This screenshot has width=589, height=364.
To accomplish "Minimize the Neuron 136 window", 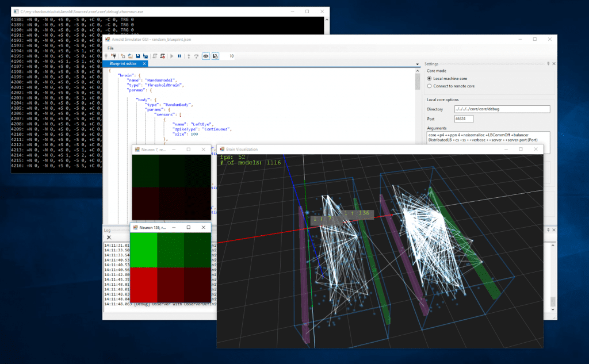I will (174, 227).
